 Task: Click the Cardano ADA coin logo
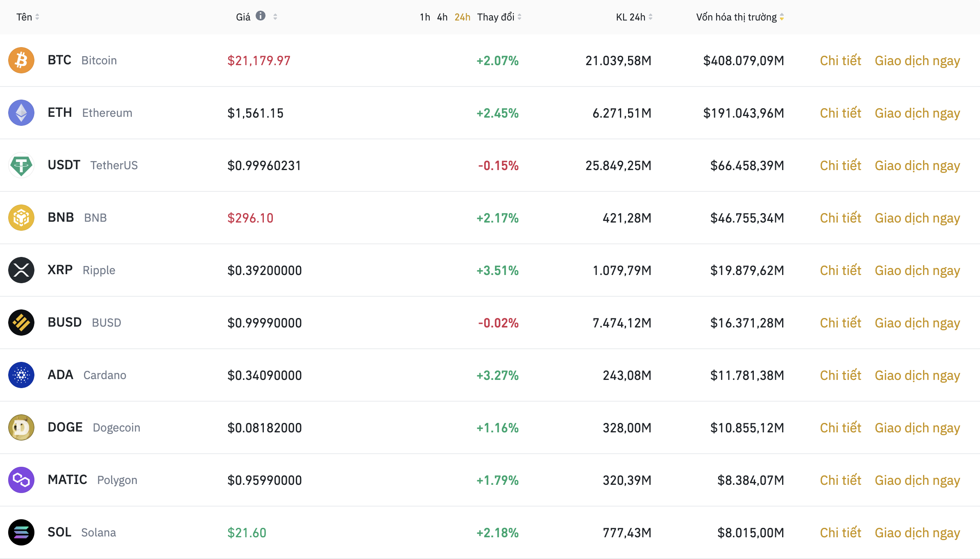click(21, 375)
